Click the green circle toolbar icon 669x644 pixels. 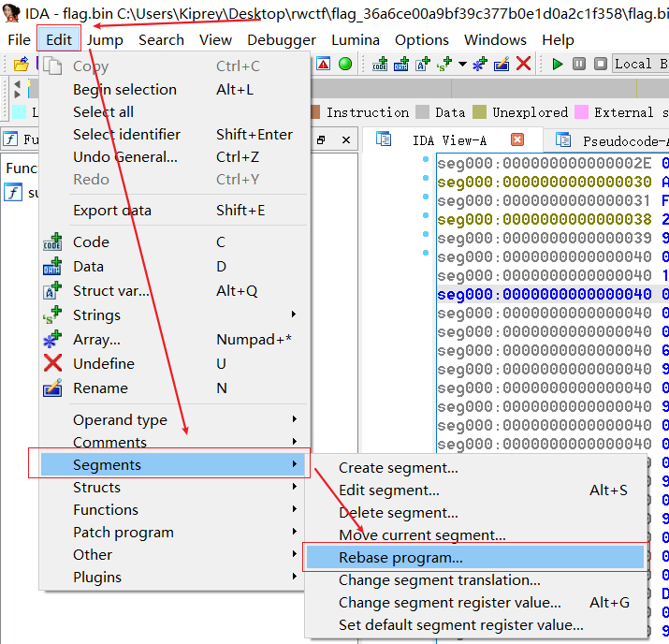(345, 64)
